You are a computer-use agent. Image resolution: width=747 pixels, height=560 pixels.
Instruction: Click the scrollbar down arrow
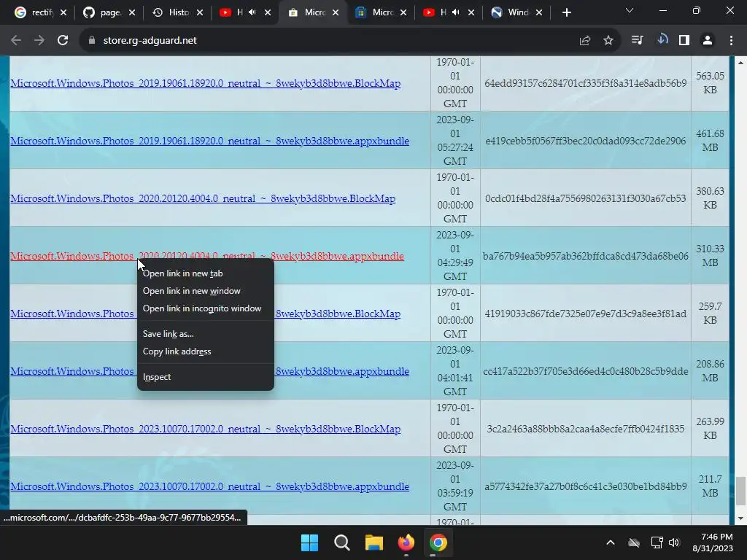tap(740, 518)
